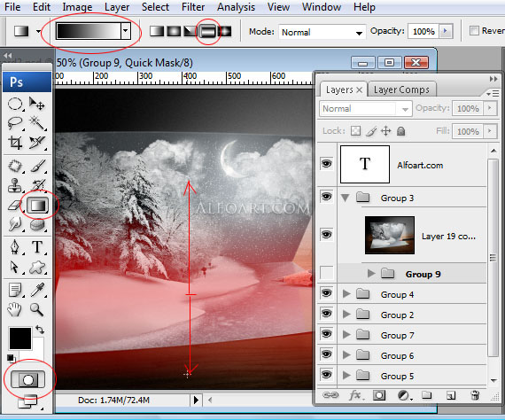The width and height of the screenshot is (505, 420).
Task: Open the gradient picker dropdown arrow
Action: coord(125,31)
